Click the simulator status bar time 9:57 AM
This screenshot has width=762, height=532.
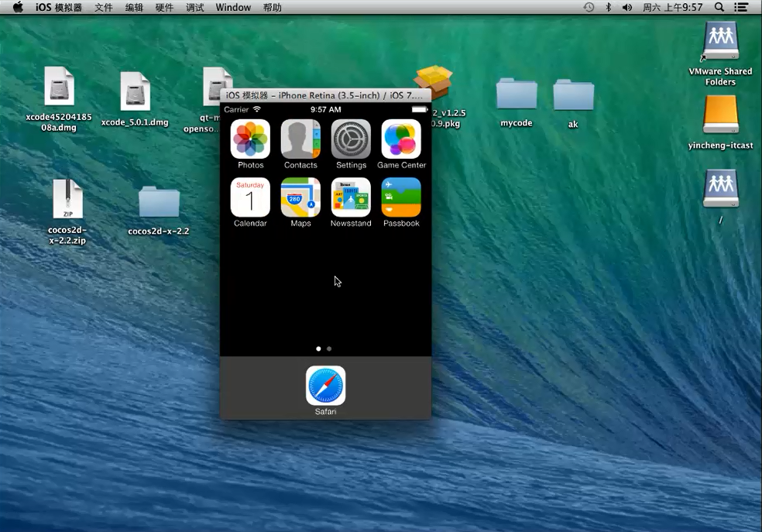325,109
